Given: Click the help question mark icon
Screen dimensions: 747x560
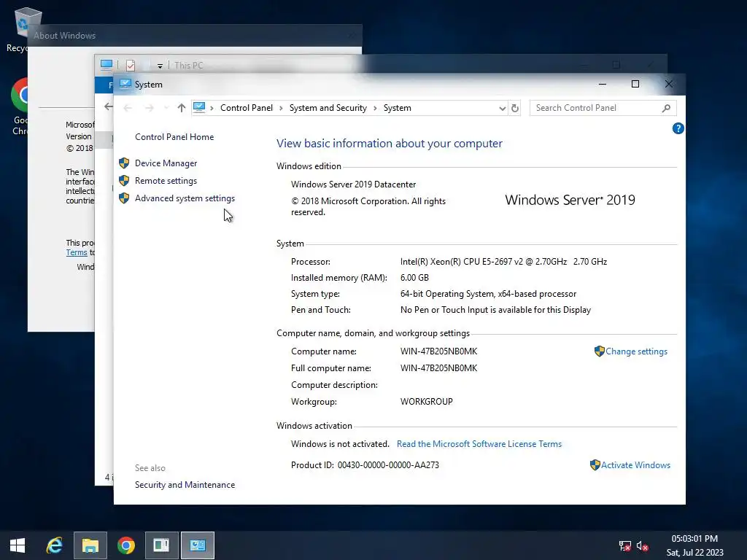Looking at the screenshot, I should pyautogui.click(x=678, y=128).
